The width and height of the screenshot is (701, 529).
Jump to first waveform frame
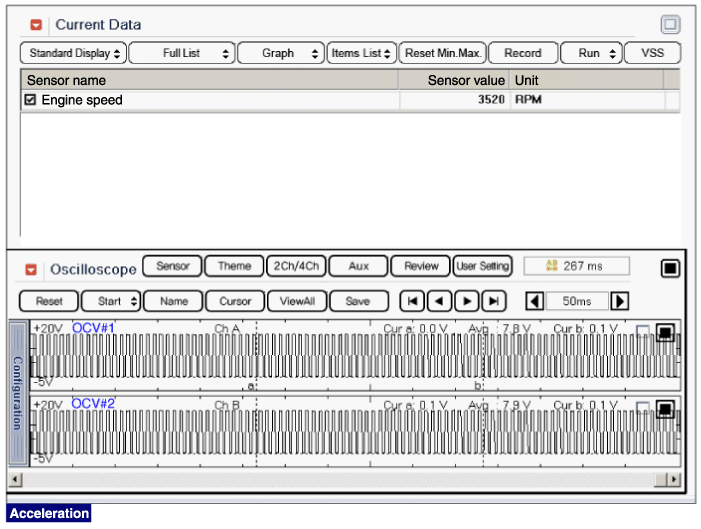pos(411,301)
